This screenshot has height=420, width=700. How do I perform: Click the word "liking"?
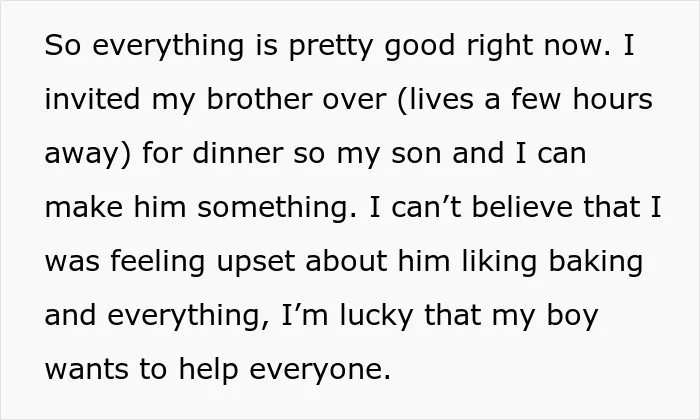[x=499, y=263]
